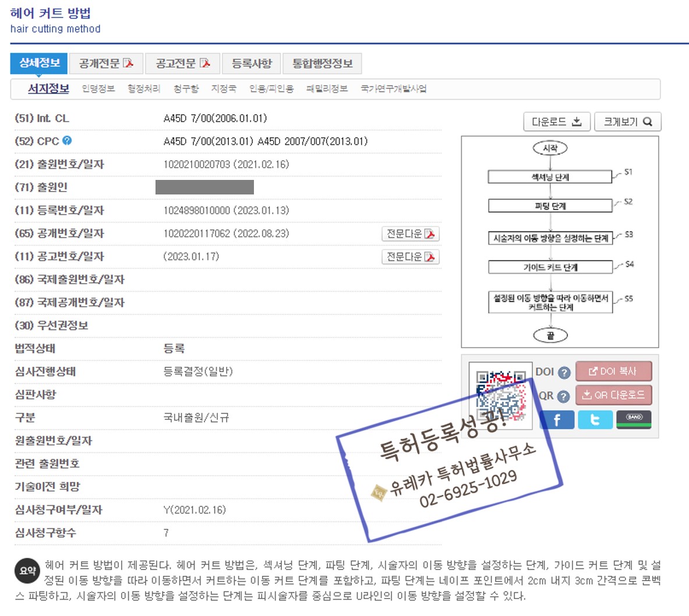Image resolution: width=689 pixels, height=616 pixels.
Task: Select the 인명정보 sub-tab
Action: (98, 88)
